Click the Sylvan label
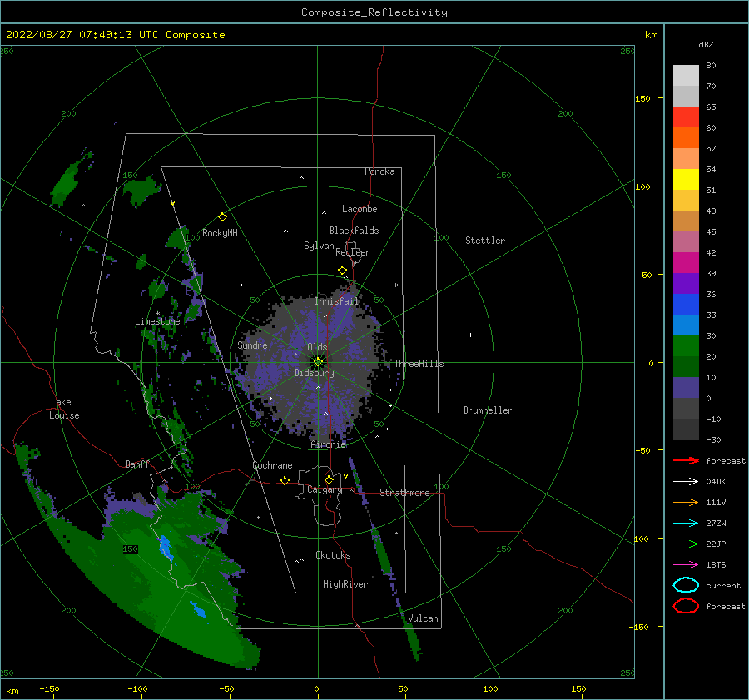749x700 pixels. point(319,246)
